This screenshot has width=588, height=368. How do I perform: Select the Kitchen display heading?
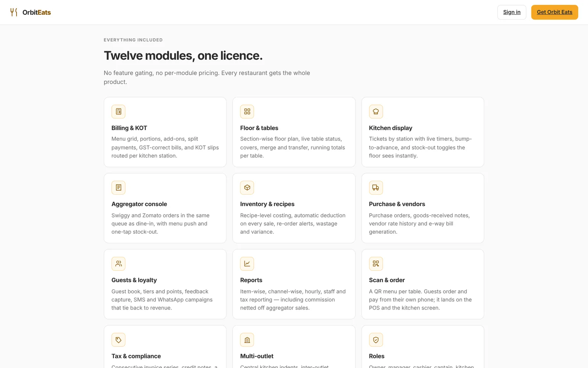coord(391,128)
